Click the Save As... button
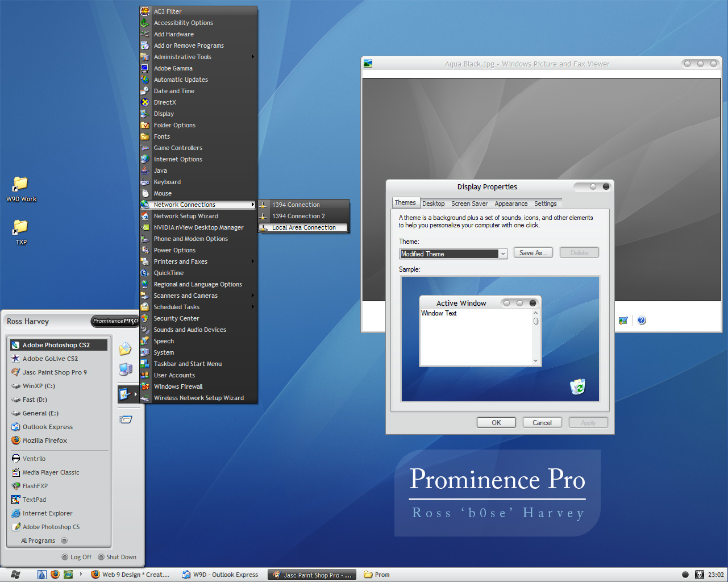The width and height of the screenshot is (728, 582). pos(533,253)
